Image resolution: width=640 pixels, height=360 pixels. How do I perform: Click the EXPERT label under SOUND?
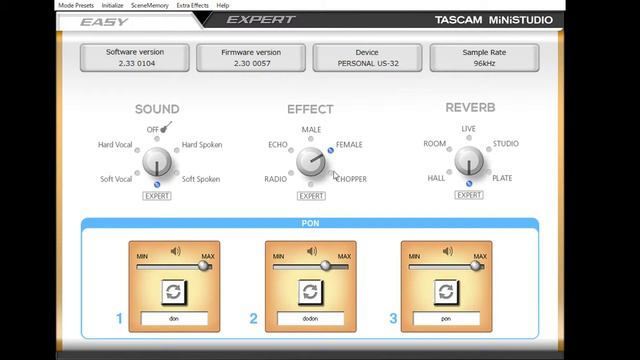[x=157, y=196]
